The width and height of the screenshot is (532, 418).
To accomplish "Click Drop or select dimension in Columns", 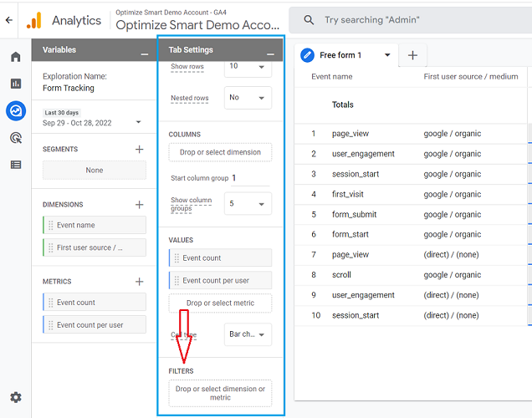I will click(220, 152).
